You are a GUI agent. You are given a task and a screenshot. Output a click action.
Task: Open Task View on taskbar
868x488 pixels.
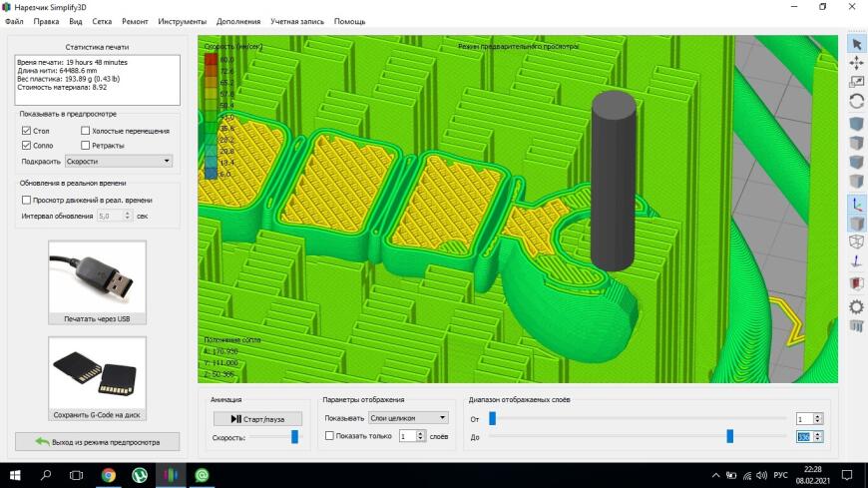coord(77,475)
